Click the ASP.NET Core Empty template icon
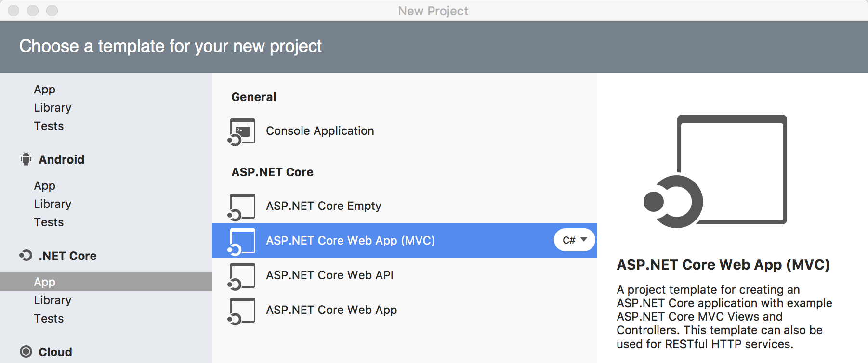This screenshot has width=868, height=363. pos(241,207)
